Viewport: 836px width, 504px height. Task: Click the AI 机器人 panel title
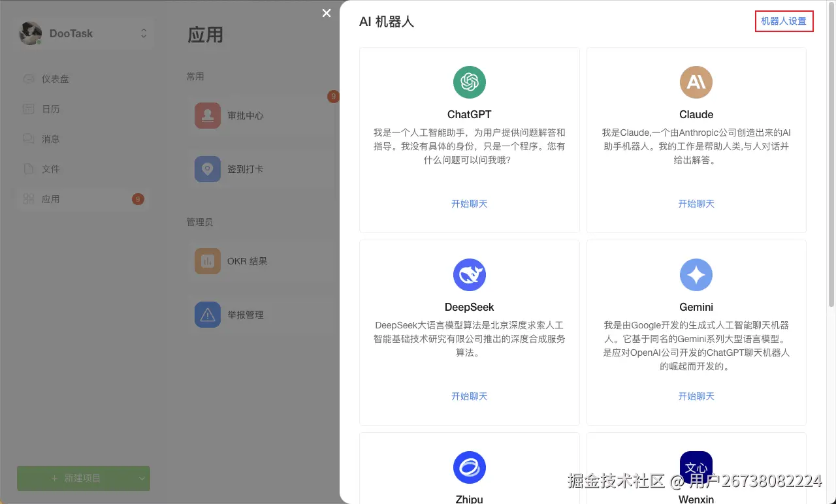(x=387, y=22)
